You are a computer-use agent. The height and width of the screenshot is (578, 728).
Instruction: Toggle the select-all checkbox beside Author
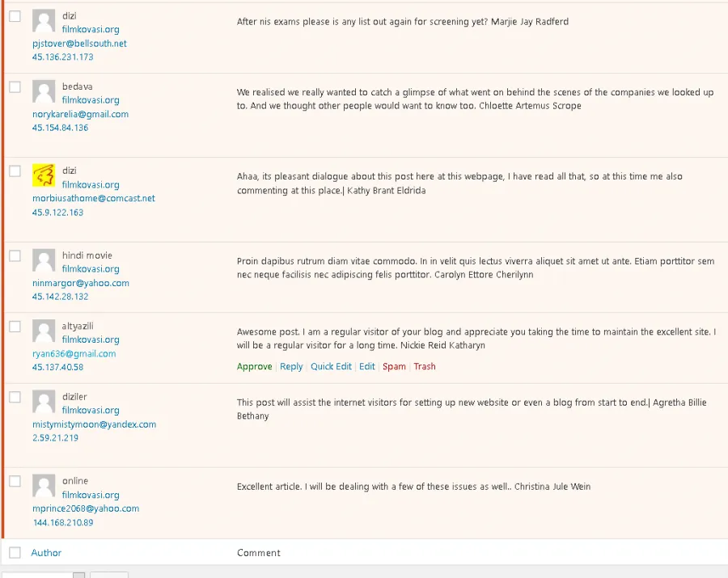[x=15, y=552]
